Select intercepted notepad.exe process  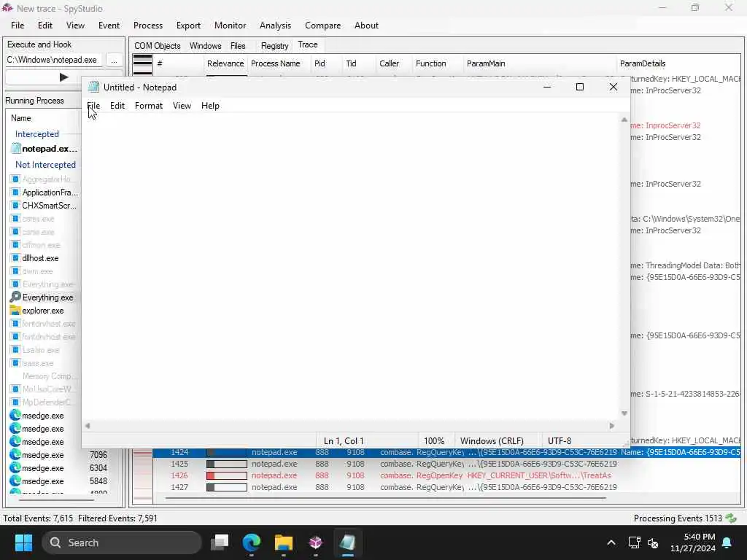tap(49, 149)
